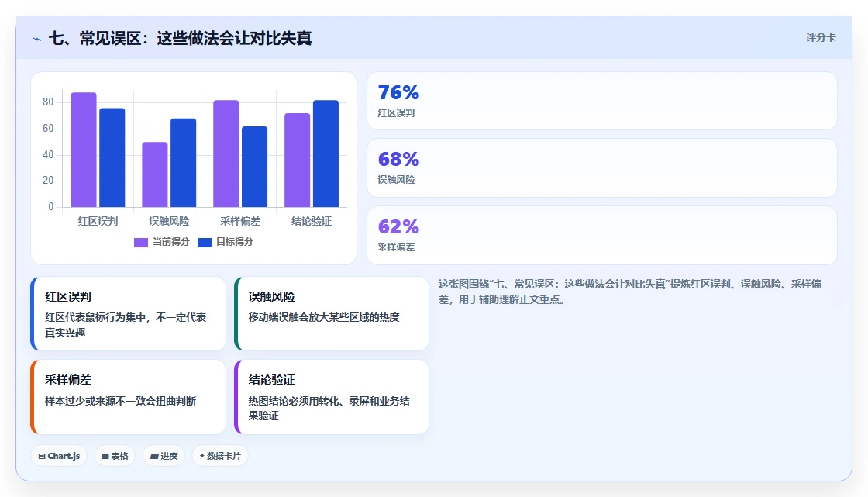
Task: Click the text 移动端误触会放大某些区域的热度
Action: click(x=324, y=317)
